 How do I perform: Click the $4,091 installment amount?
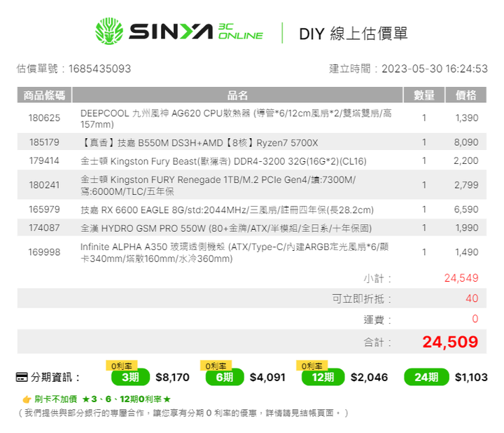coord(267,377)
